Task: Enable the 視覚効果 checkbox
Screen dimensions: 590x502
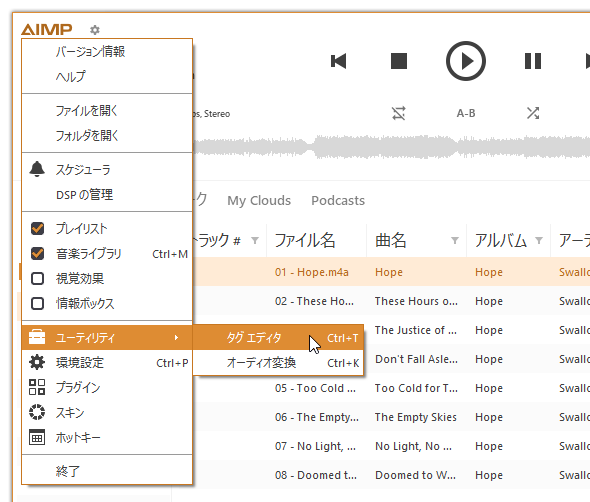Action: tap(37, 278)
